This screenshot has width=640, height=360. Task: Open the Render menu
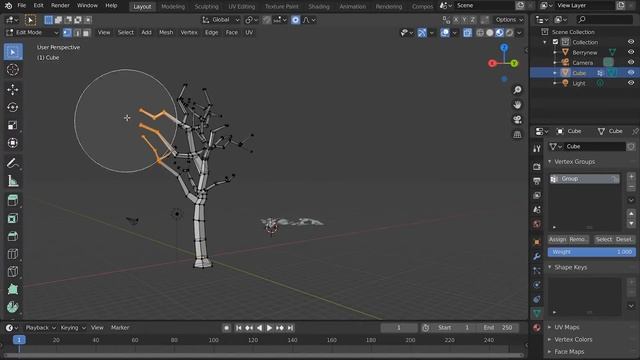point(60,6)
